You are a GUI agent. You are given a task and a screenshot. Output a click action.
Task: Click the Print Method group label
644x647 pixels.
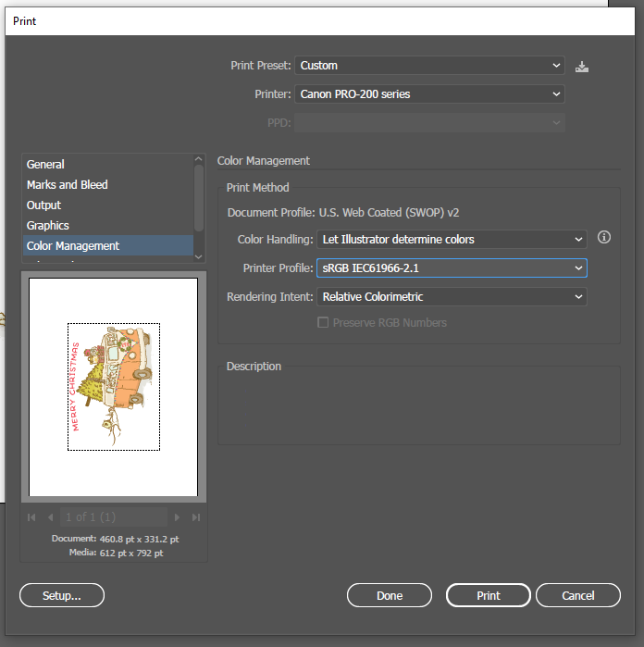(257, 188)
